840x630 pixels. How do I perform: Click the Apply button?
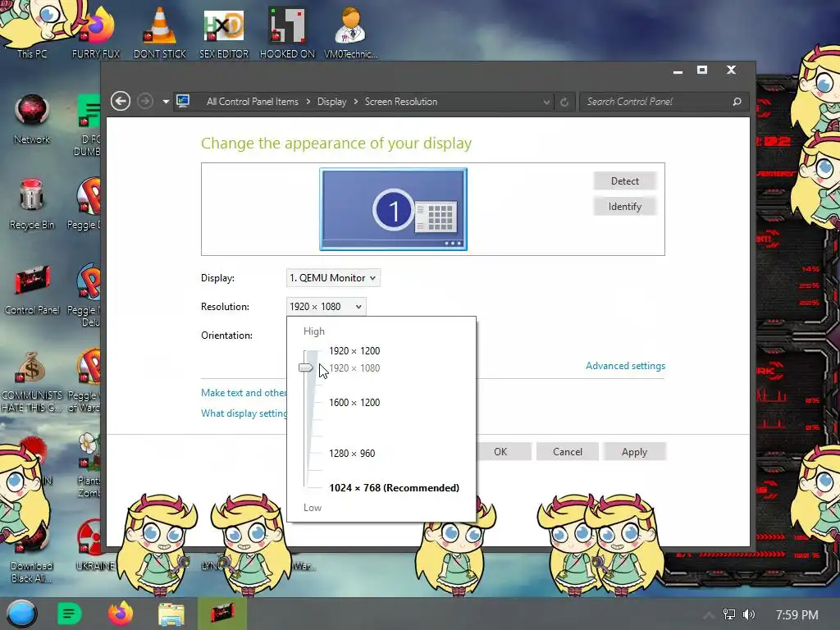tap(634, 452)
